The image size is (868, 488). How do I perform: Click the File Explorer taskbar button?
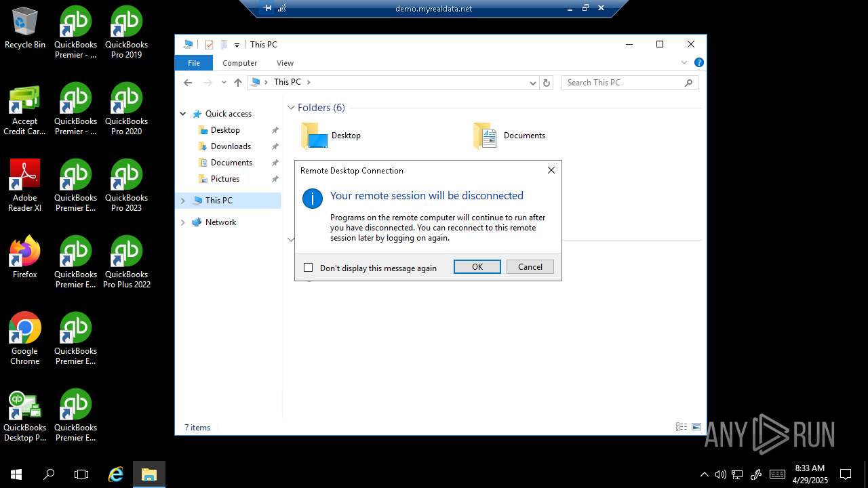click(149, 474)
